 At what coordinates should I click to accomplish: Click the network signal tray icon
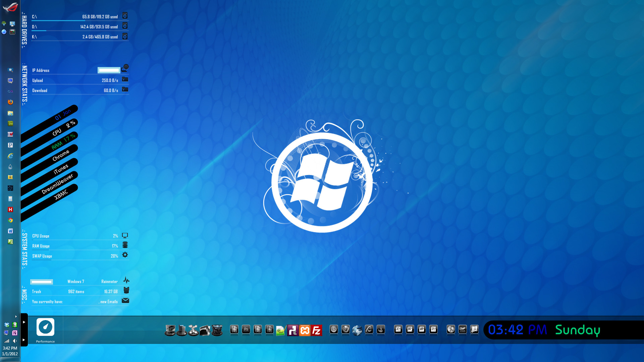coord(7,341)
